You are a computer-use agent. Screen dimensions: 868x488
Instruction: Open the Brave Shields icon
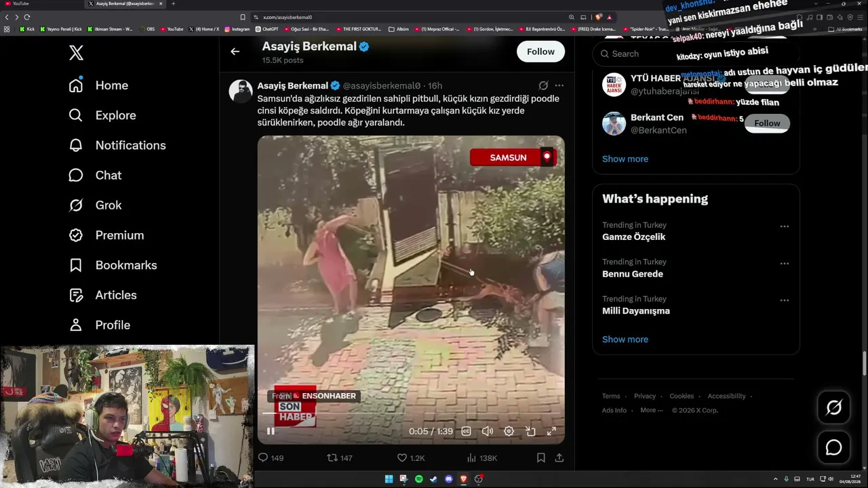pos(598,17)
